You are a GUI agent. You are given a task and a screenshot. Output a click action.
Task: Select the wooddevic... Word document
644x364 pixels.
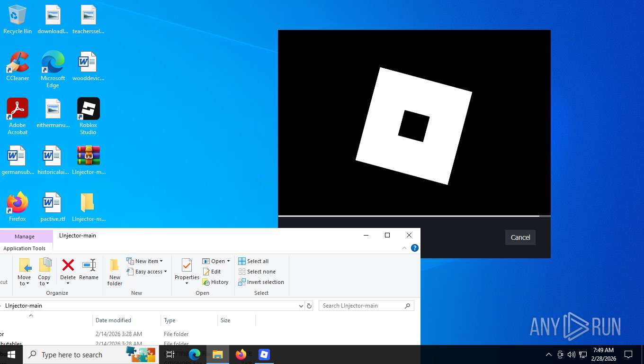[x=88, y=66]
